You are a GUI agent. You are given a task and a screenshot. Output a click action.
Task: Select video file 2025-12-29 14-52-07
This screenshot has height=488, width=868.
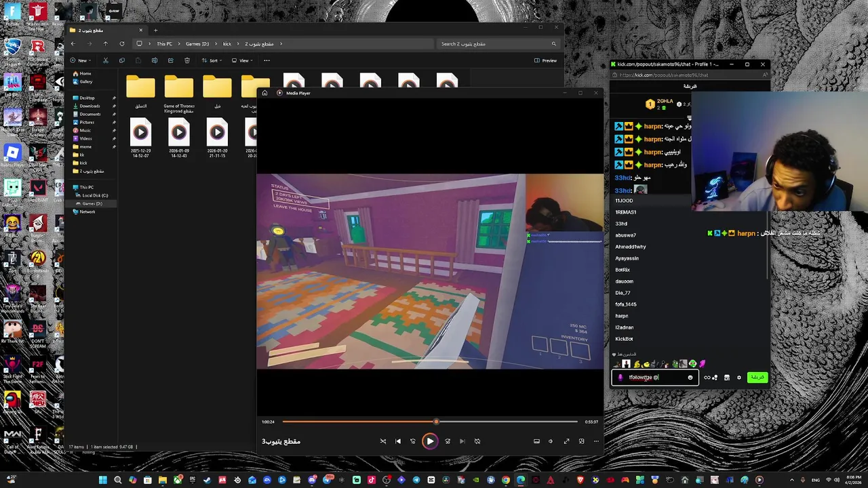140,138
